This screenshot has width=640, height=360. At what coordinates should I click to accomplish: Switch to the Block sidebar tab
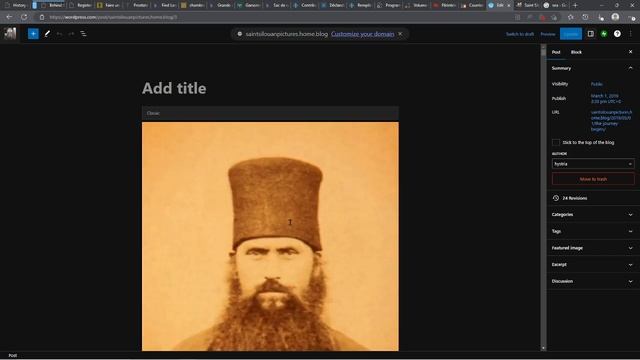[576, 52]
